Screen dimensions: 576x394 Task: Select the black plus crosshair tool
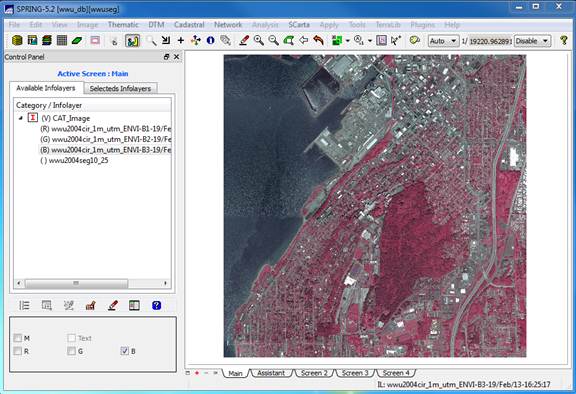tap(181, 40)
